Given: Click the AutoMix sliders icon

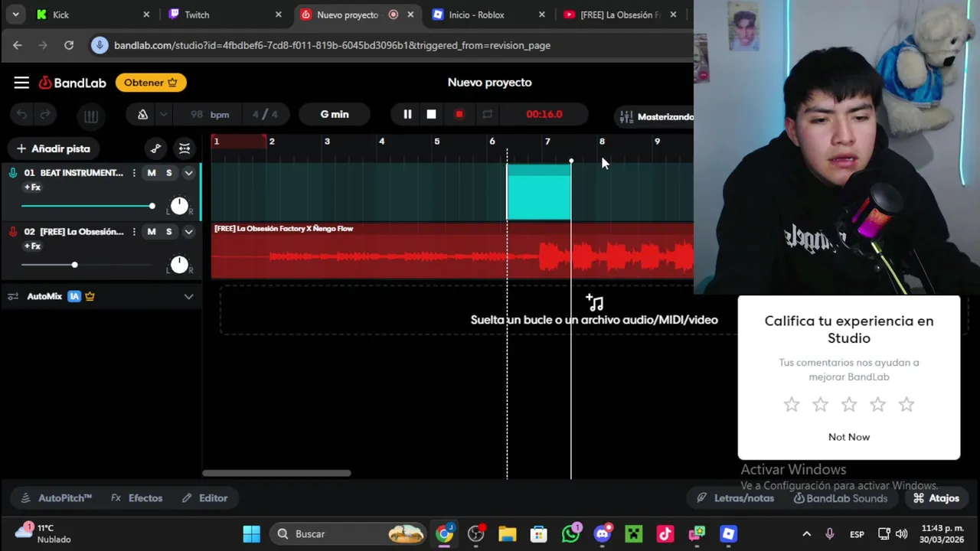Looking at the screenshot, I should (x=13, y=297).
